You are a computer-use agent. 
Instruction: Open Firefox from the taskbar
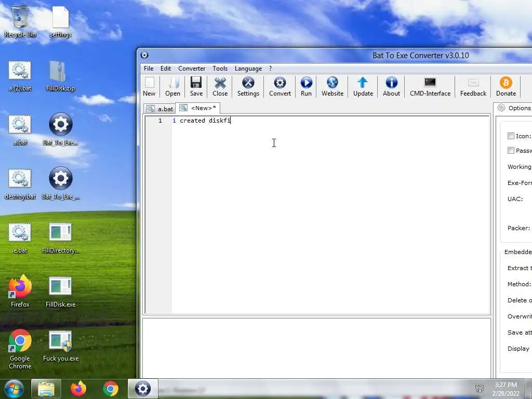coord(78,389)
